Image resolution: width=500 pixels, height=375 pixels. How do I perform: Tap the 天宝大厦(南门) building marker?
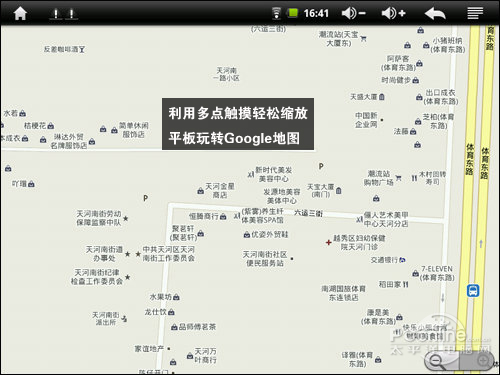tap(339, 191)
